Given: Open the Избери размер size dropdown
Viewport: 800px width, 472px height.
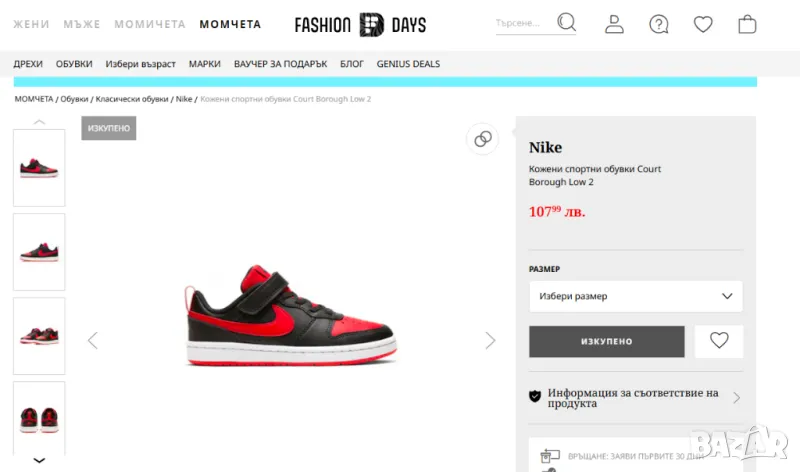Looking at the screenshot, I should point(635,296).
